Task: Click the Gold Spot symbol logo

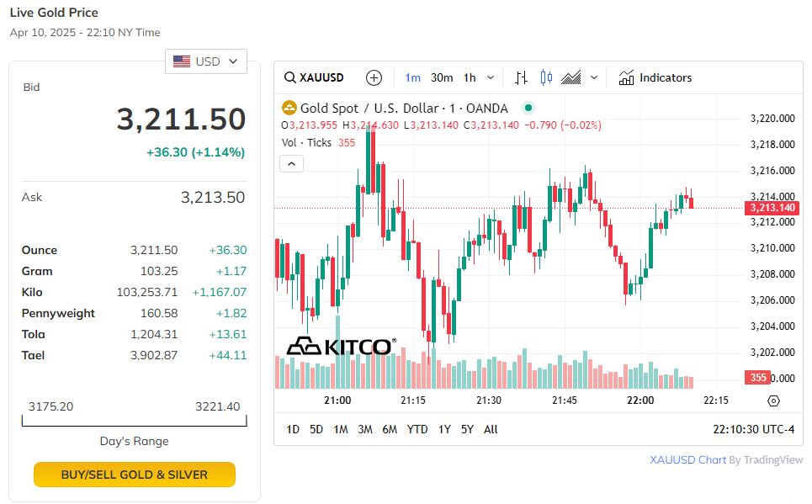Action: [x=289, y=108]
